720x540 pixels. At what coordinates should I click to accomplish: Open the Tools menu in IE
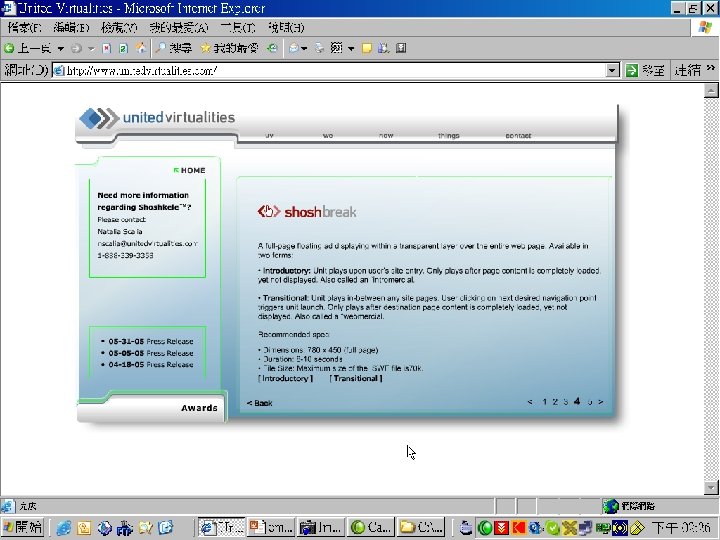point(238,28)
